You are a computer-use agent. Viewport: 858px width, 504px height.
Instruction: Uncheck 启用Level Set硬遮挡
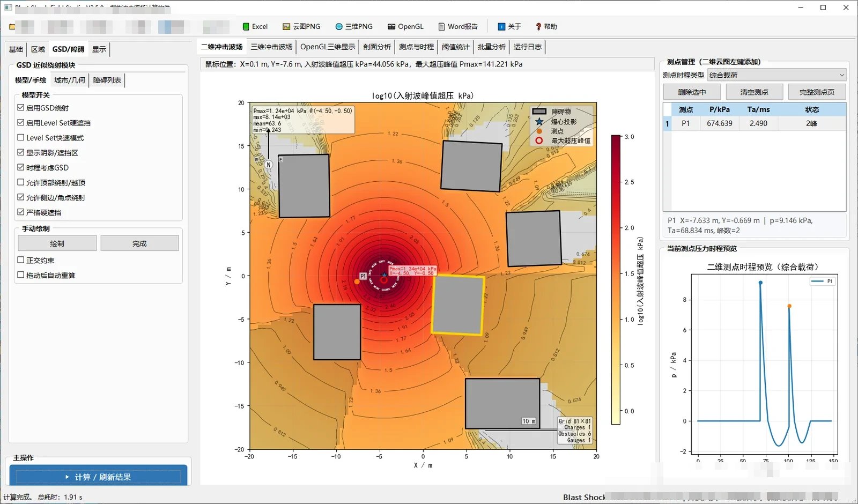click(x=21, y=123)
